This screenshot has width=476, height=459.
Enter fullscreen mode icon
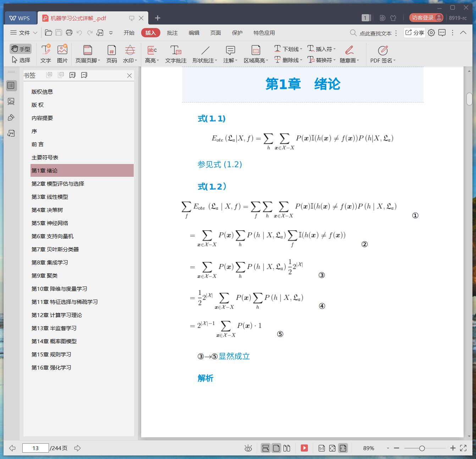463,448
